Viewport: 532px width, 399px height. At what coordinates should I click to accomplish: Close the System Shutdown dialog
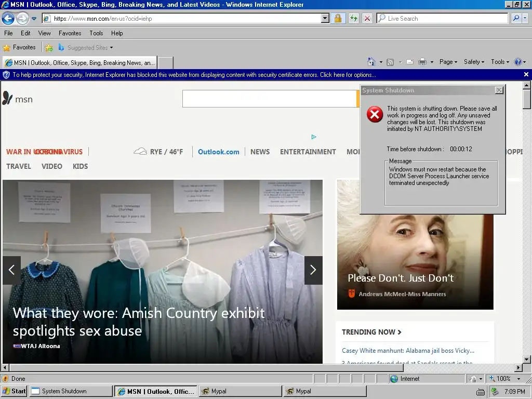pyautogui.click(x=499, y=90)
